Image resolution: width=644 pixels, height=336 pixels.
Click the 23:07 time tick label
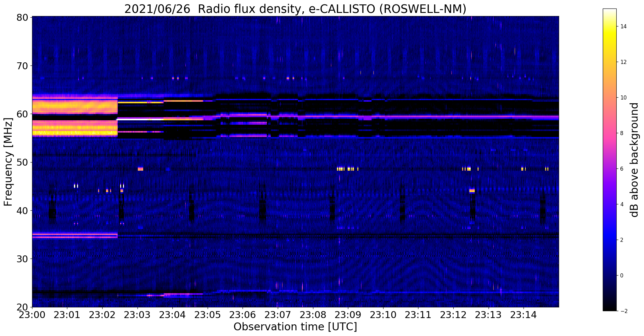[278, 315]
